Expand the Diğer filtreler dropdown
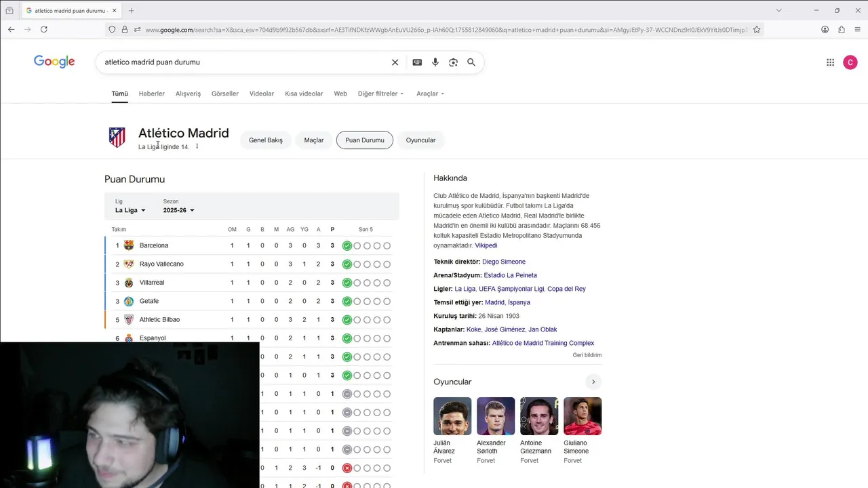 380,94
